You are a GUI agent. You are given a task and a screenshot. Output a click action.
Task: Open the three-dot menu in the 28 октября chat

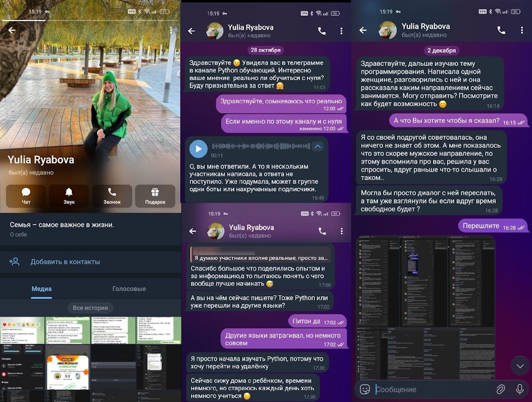(x=342, y=31)
